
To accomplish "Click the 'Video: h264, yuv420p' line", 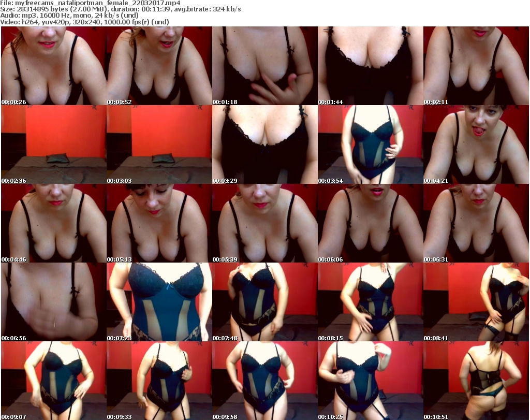I will pos(84,22).
